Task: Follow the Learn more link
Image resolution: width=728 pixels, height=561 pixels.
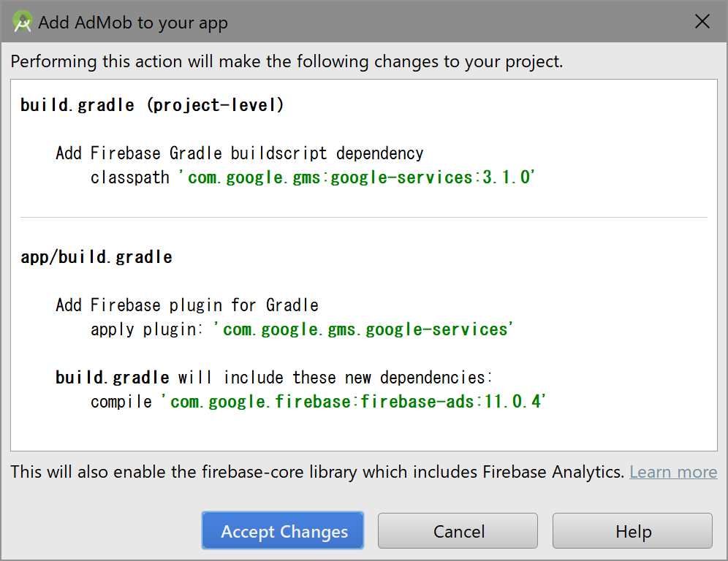Action: [673, 472]
